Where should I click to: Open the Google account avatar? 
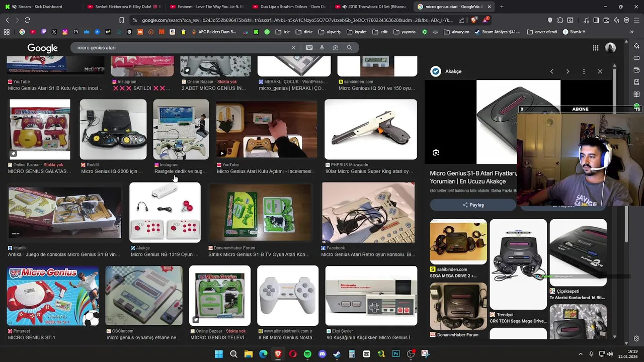point(610,48)
